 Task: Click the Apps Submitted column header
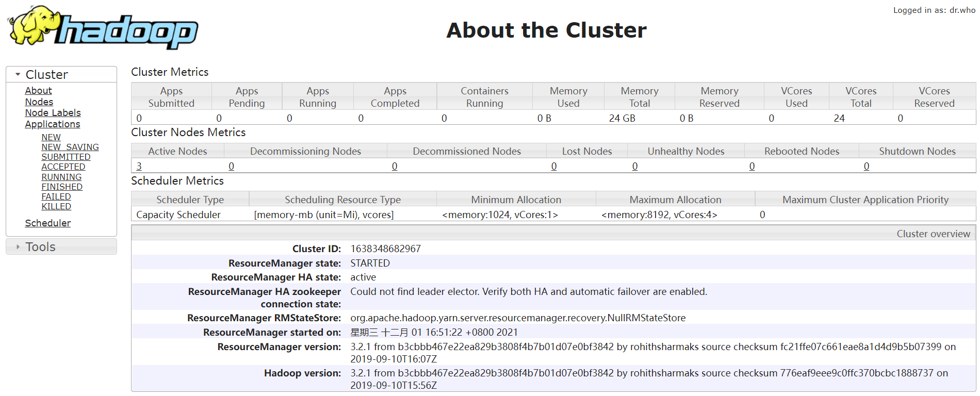click(x=171, y=97)
